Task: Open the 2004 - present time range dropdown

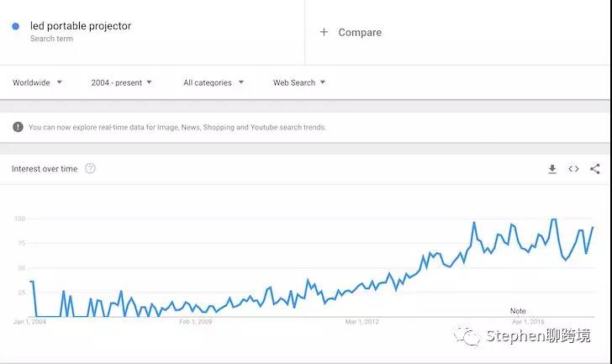Action: pyautogui.click(x=121, y=82)
